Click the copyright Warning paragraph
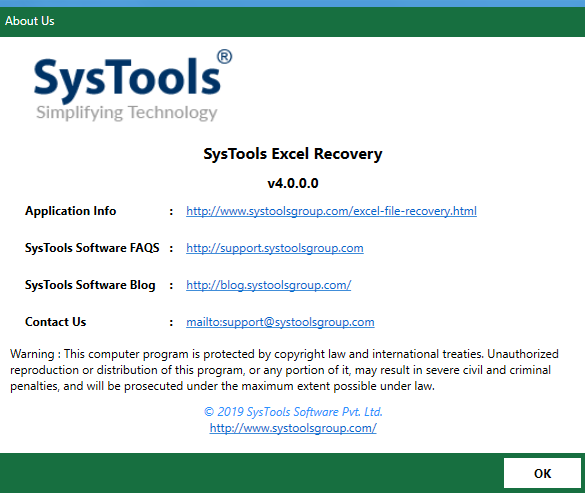 tap(284, 370)
